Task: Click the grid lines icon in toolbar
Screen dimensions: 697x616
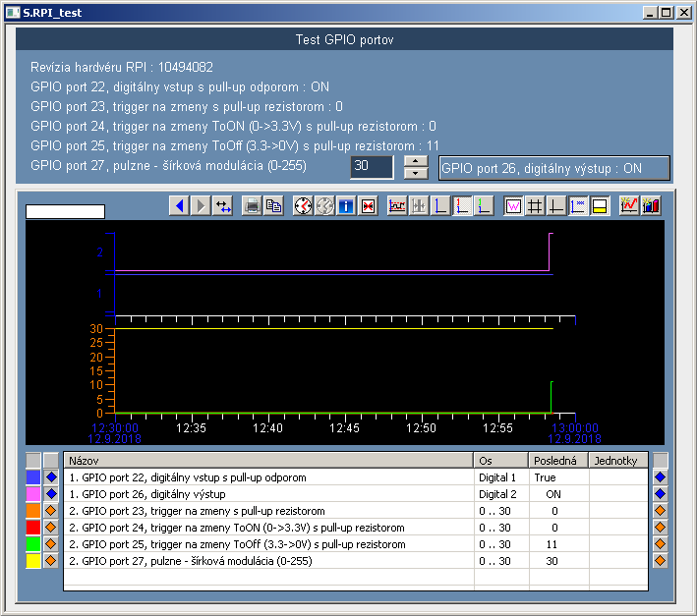Action: point(535,205)
